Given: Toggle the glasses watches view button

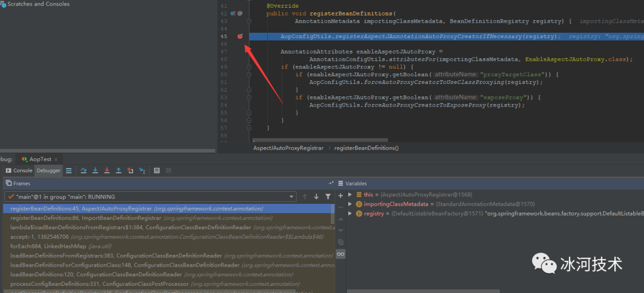Looking at the screenshot, I should pos(340,254).
